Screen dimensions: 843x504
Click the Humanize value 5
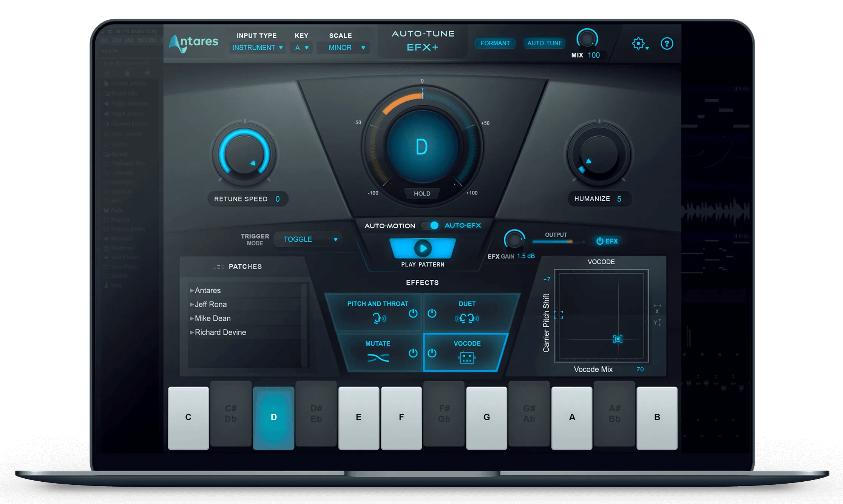[619, 199]
